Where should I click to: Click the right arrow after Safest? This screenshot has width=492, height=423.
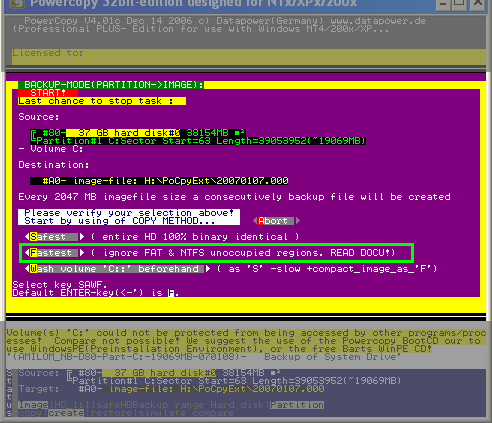click(x=82, y=237)
